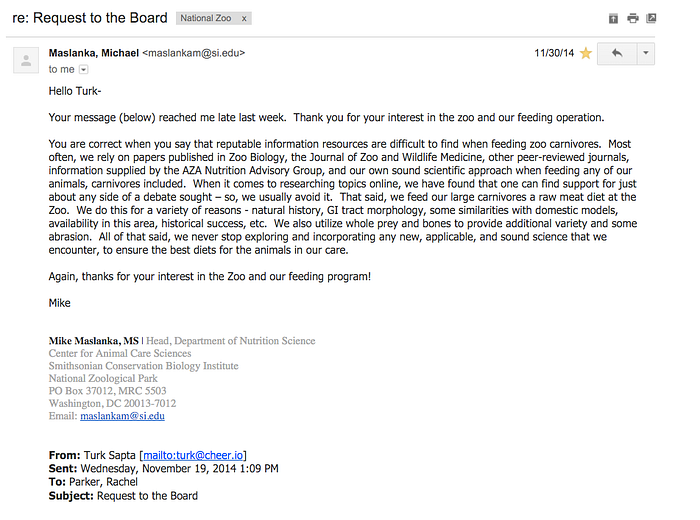Screen dimensions: 700x520
Task: Click the quoted "Subject: Request to the Board" line
Action: click(123, 496)
